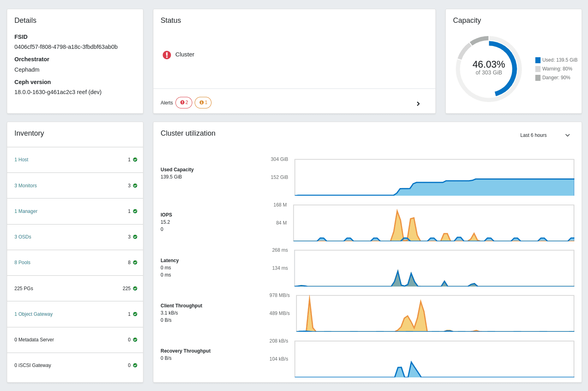The image size is (588, 391).
Task: Open the 1 Object Gateway link
Action: click(33, 314)
